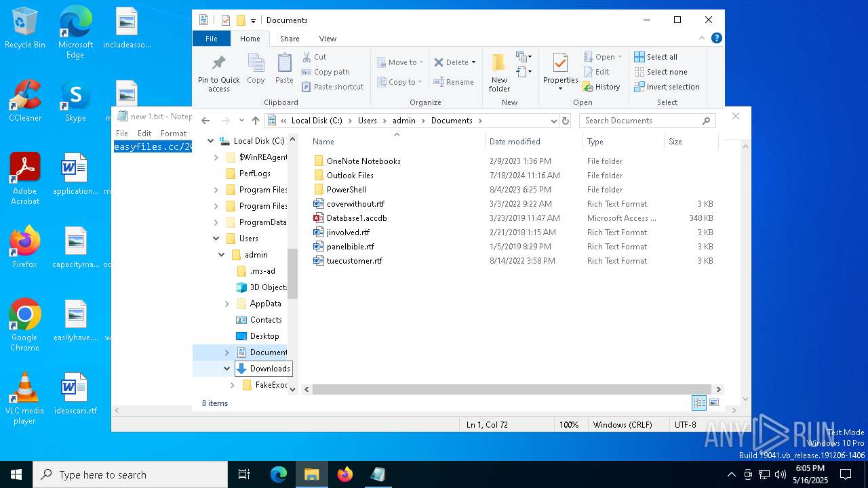Open Firefox from the taskbar

(345, 474)
